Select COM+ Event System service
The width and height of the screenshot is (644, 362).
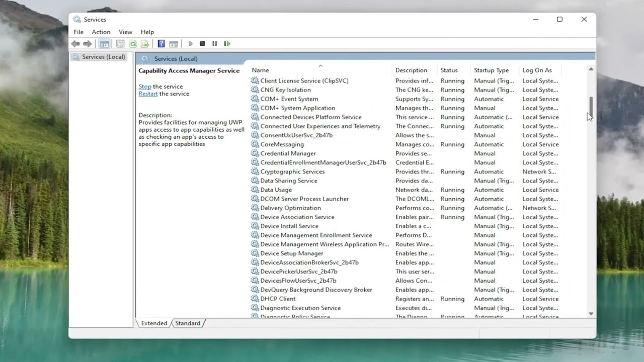[x=405, y=99]
